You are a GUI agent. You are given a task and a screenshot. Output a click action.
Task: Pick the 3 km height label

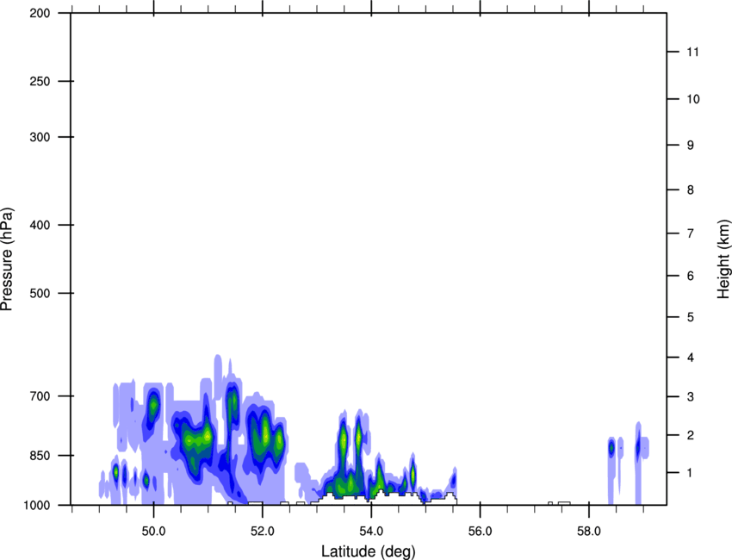tap(691, 396)
